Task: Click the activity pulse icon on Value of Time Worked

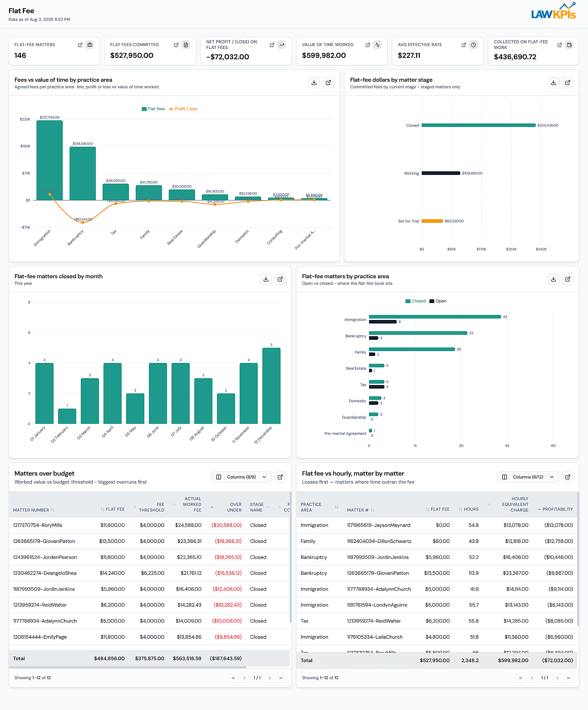Action: 377,45
